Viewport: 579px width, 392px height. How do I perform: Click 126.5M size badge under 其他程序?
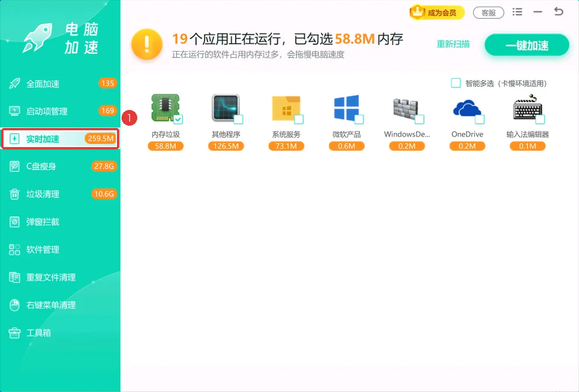pyautogui.click(x=226, y=146)
